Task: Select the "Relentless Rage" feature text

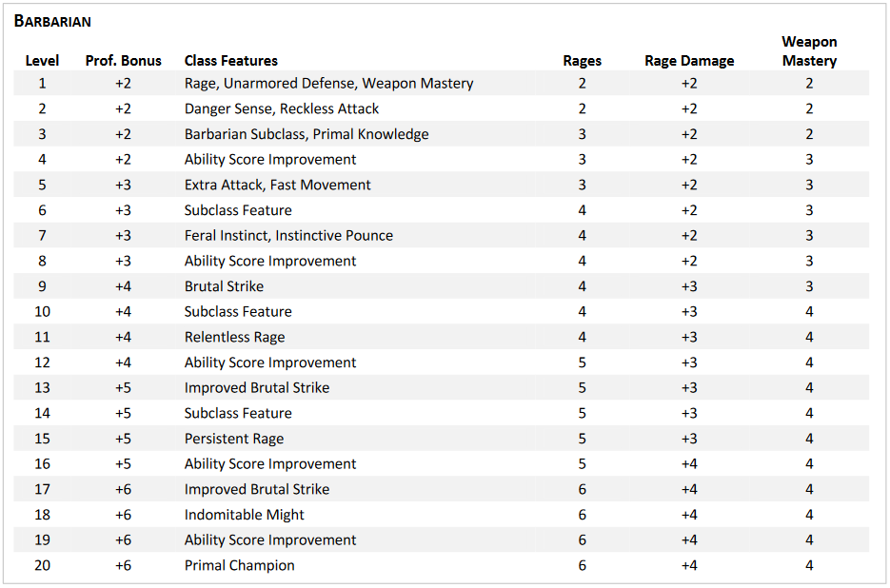Action: [234, 337]
